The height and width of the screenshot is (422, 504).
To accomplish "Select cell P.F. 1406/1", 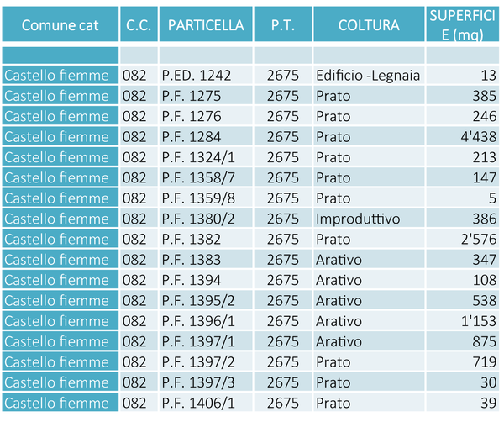I will [x=206, y=403].
